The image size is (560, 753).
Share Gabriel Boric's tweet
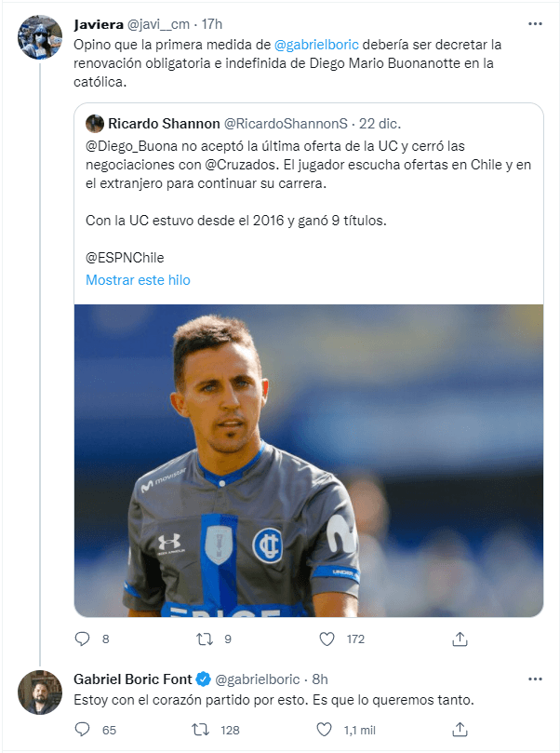point(459,730)
